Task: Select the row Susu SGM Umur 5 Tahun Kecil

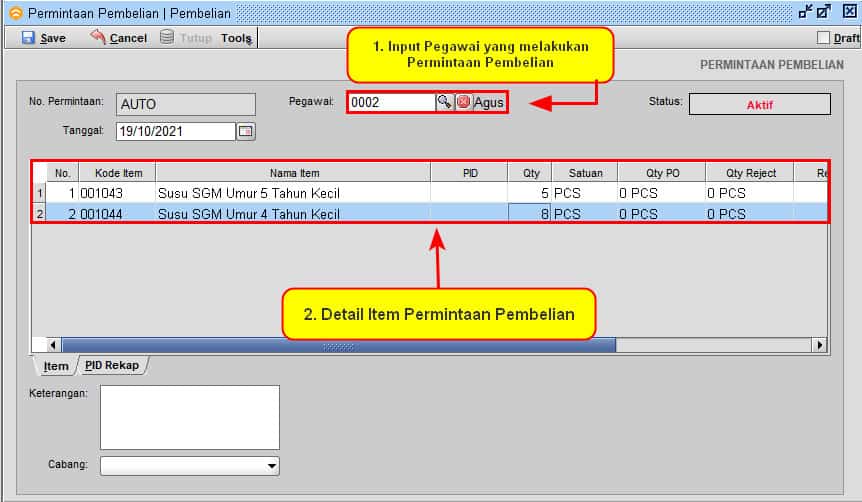Action: coord(248,193)
